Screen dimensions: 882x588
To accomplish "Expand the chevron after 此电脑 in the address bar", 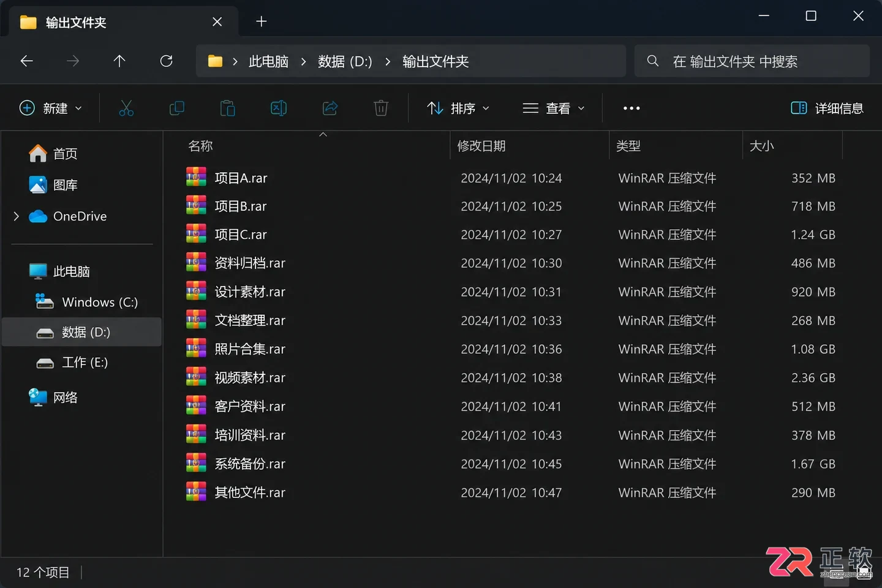I will [x=303, y=61].
